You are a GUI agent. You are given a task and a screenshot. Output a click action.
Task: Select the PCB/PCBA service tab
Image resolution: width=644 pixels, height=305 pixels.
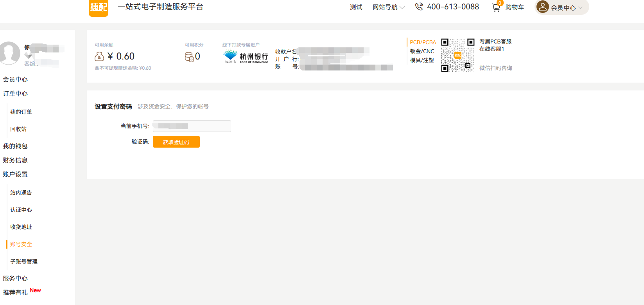[x=423, y=42]
